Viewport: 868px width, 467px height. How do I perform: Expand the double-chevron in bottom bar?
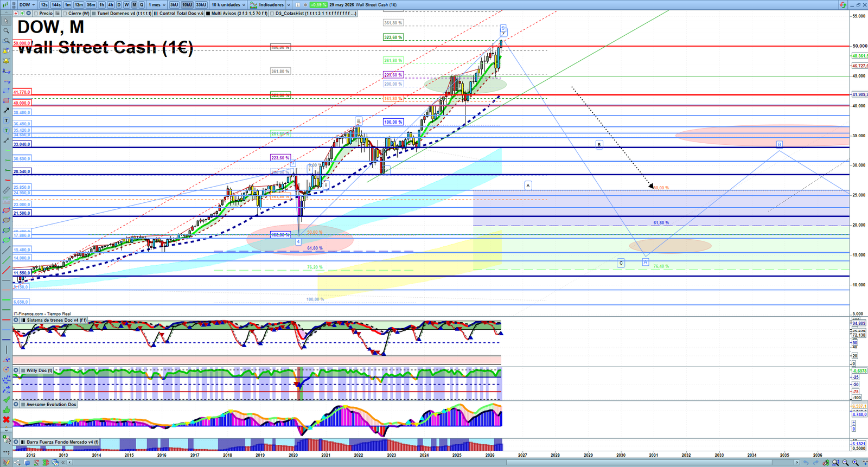click(63, 462)
